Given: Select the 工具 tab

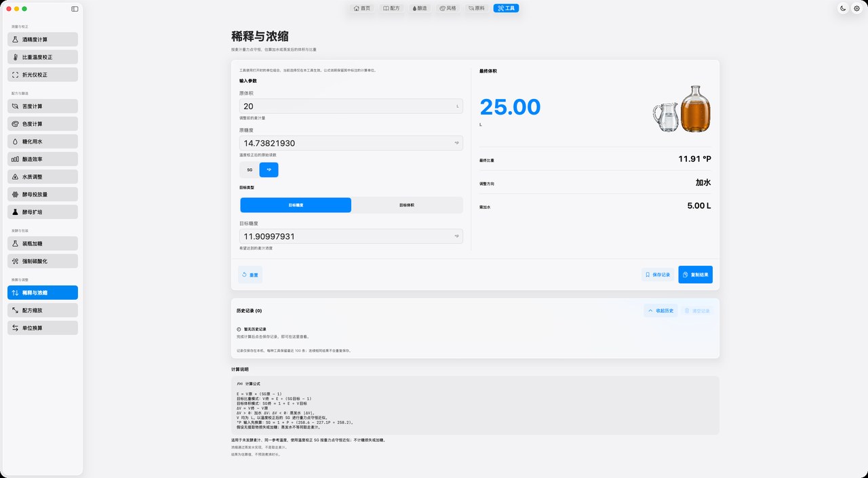Looking at the screenshot, I should pyautogui.click(x=506, y=8).
